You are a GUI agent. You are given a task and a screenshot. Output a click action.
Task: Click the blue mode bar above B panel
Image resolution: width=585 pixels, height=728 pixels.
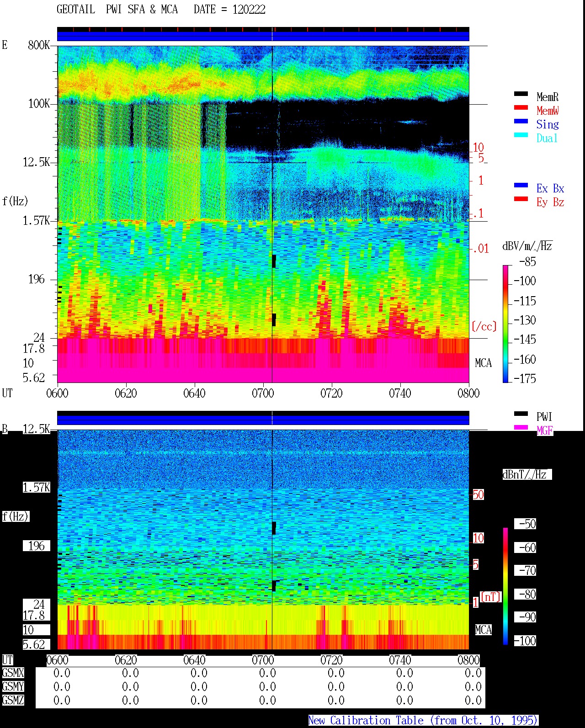pos(263,420)
